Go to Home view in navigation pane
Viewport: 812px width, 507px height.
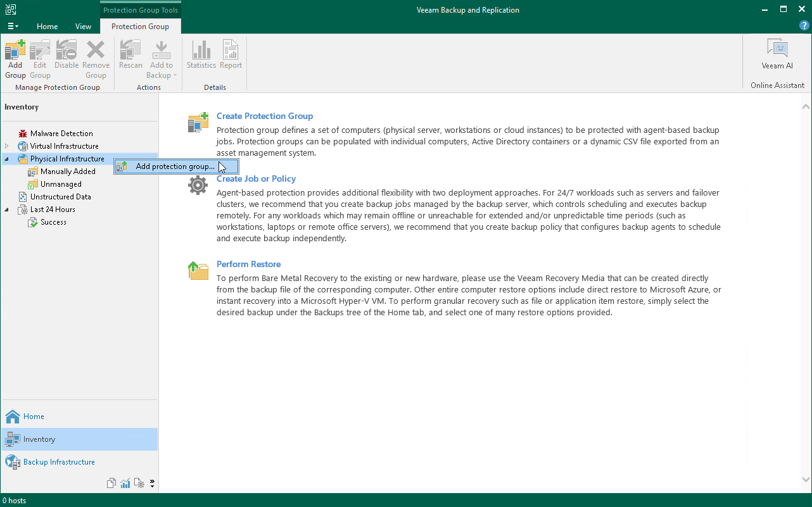tap(79, 416)
